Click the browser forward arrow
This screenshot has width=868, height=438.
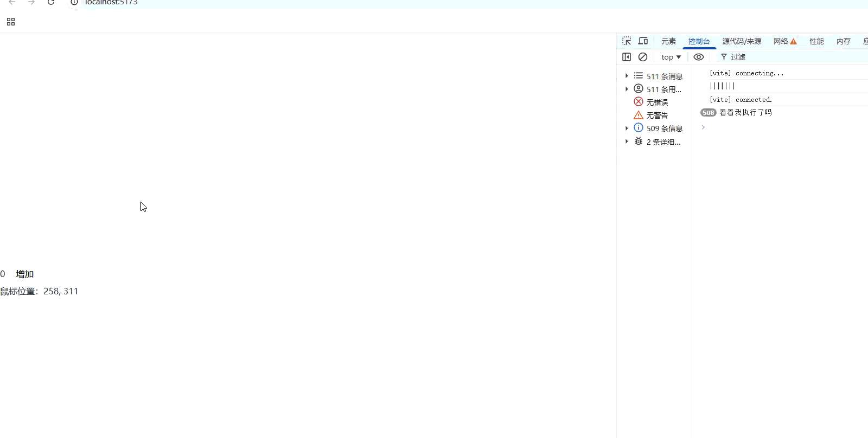(x=31, y=2)
